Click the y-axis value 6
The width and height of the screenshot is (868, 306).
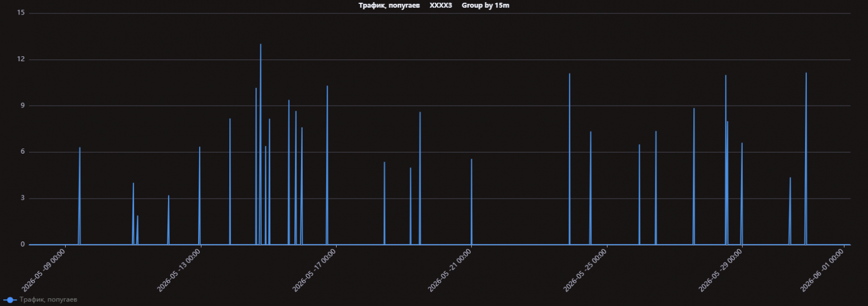pyautogui.click(x=23, y=152)
